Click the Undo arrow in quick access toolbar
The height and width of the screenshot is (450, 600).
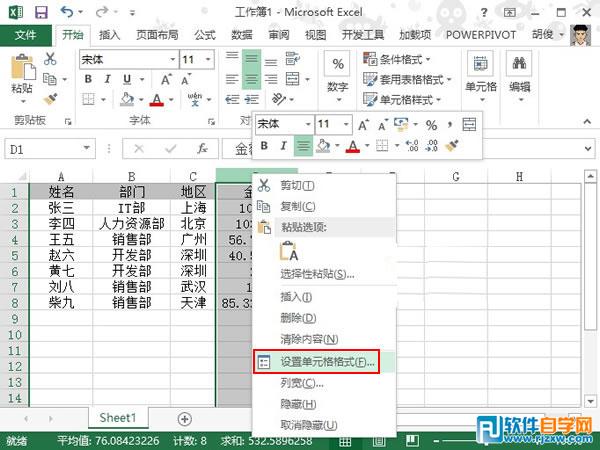click(x=67, y=12)
